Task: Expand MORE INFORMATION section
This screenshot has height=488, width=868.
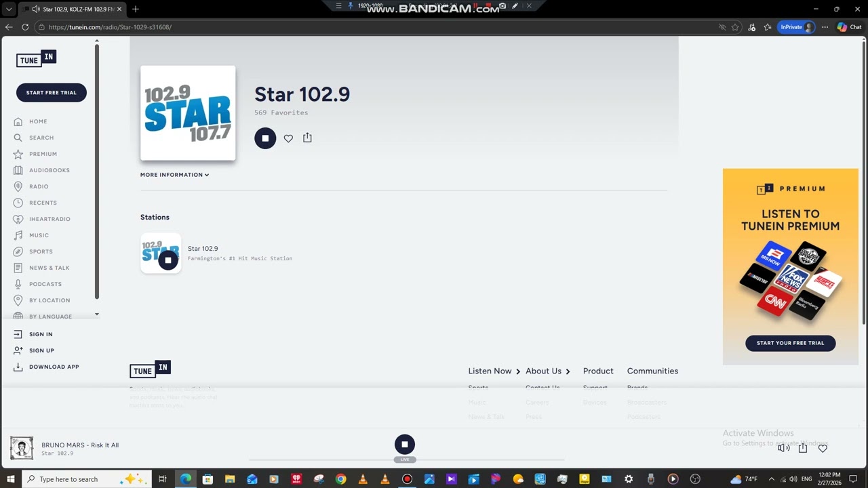Action: click(174, 175)
